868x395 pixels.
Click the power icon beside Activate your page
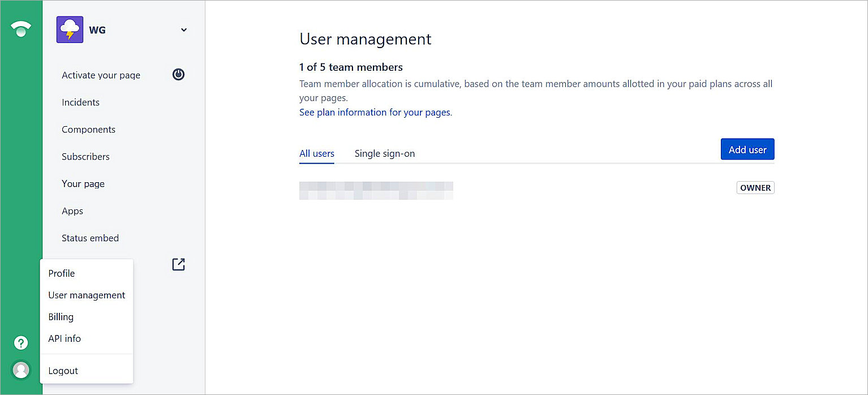(178, 75)
